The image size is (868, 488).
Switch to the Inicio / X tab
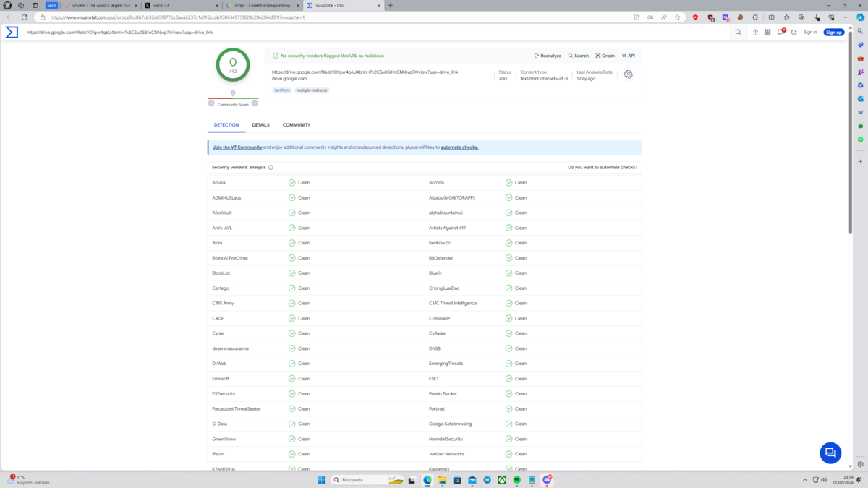pyautogui.click(x=181, y=5)
